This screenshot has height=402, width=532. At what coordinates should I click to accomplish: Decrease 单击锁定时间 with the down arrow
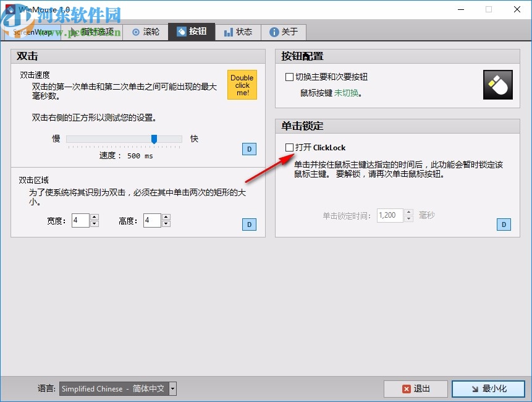point(409,219)
